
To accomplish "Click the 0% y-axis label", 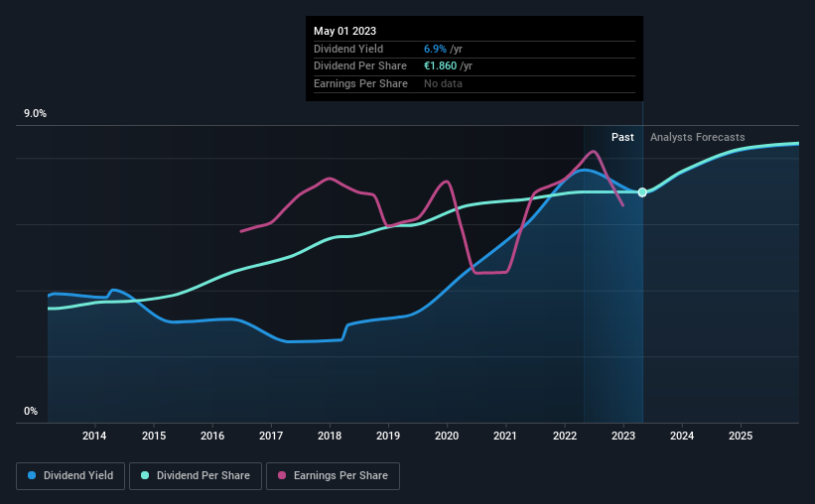I will 31,411.
